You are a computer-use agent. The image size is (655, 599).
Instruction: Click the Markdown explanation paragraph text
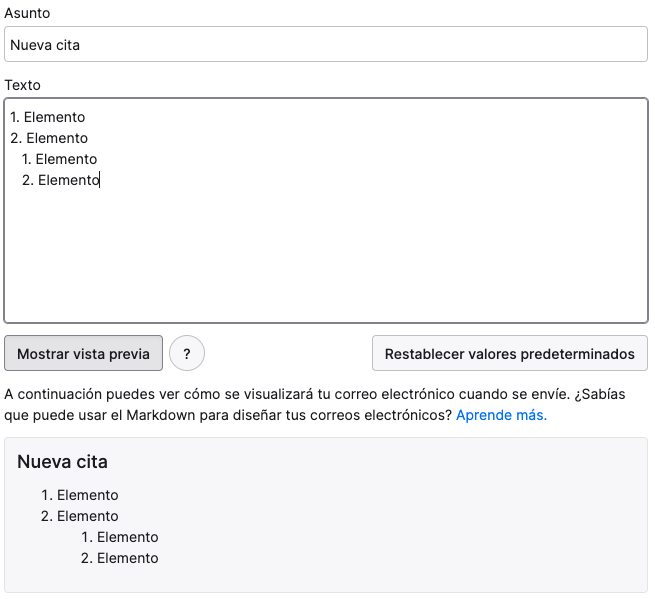pyautogui.click(x=315, y=405)
